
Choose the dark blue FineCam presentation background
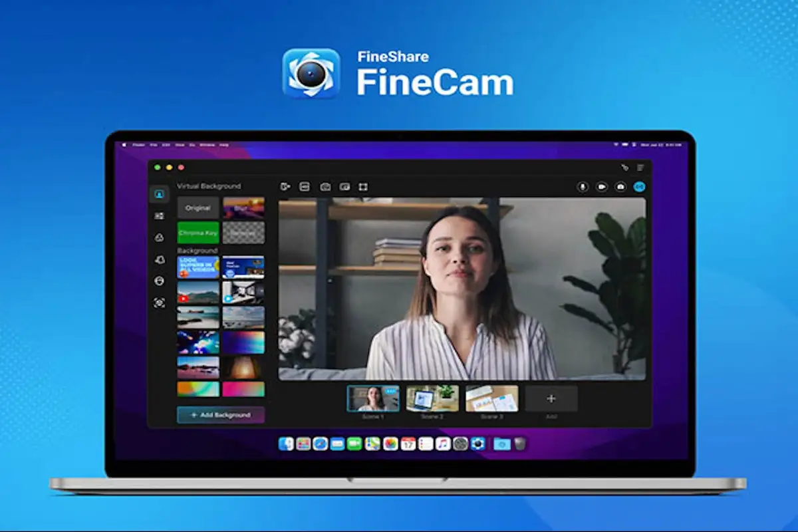point(243,267)
